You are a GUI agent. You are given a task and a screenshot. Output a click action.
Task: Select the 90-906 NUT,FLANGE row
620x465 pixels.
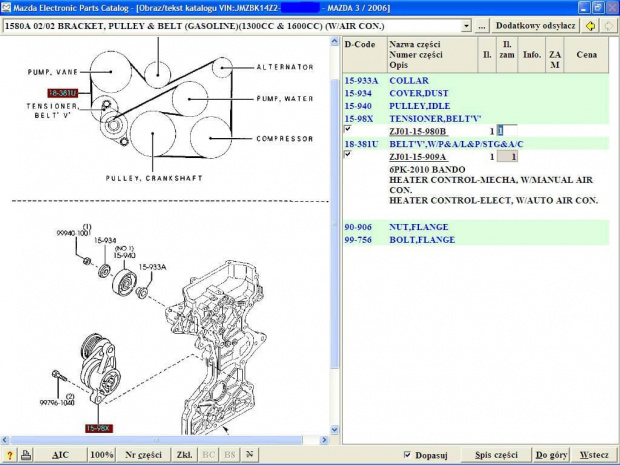coord(476,227)
